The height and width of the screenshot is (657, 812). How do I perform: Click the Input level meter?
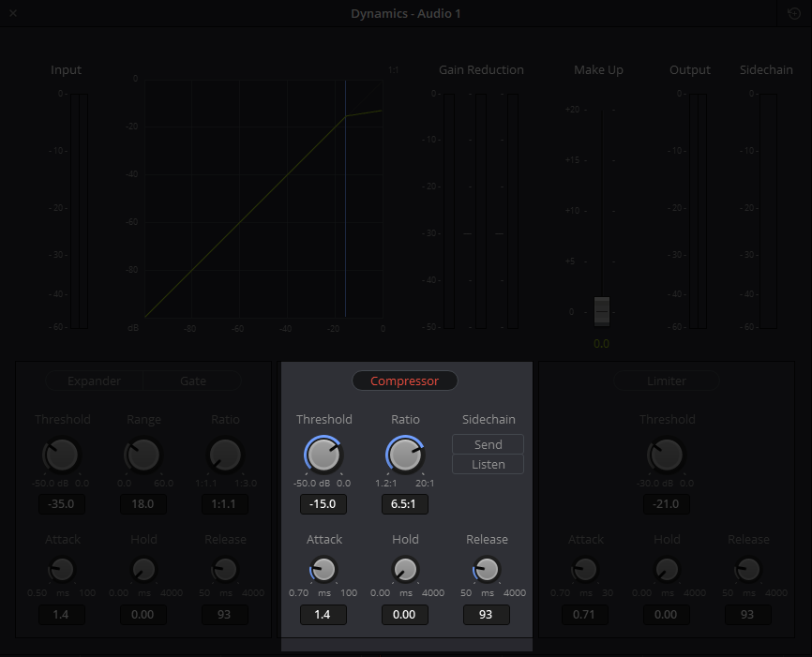pyautogui.click(x=80, y=211)
